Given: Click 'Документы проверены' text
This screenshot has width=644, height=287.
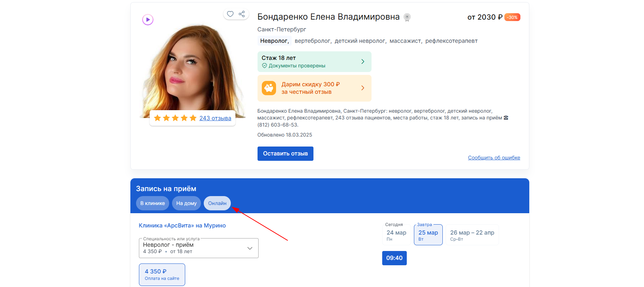Looking at the screenshot, I should (x=297, y=66).
